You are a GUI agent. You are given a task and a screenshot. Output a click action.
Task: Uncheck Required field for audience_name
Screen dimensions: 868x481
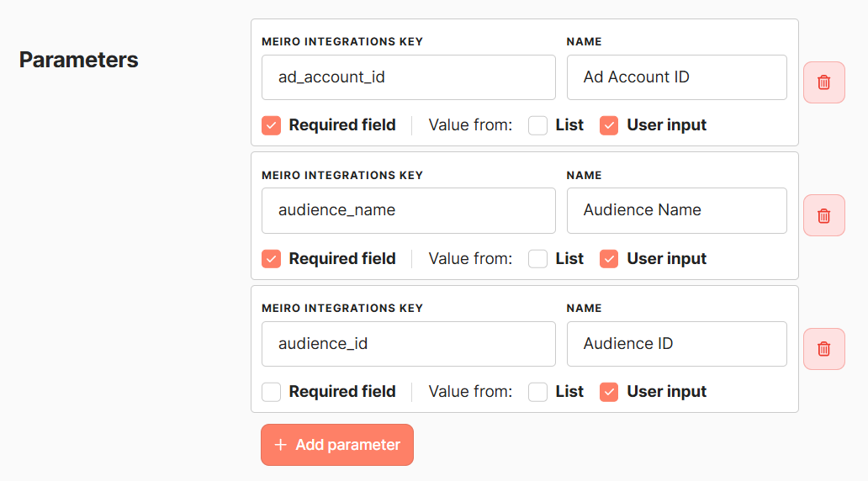click(271, 258)
